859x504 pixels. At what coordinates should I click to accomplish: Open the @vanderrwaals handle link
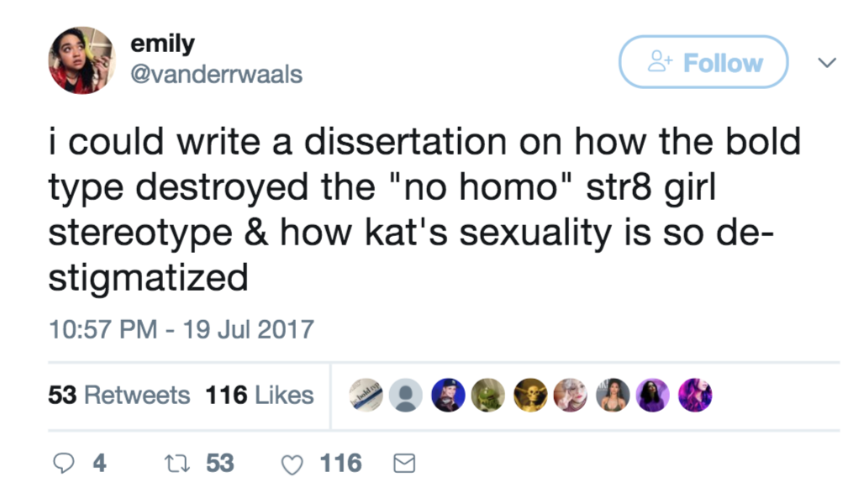coord(216,74)
